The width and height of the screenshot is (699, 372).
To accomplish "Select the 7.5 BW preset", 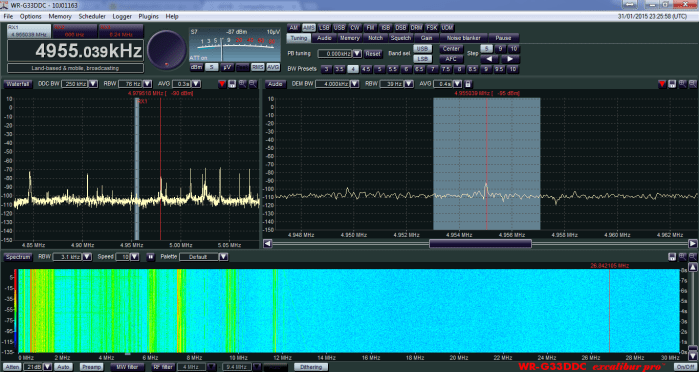I will click(446, 69).
